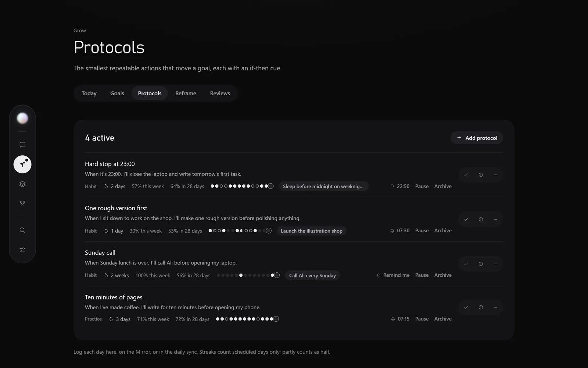Open the 07:30 reminder time setting
Screen dimensions: 588x368
tap(400, 230)
